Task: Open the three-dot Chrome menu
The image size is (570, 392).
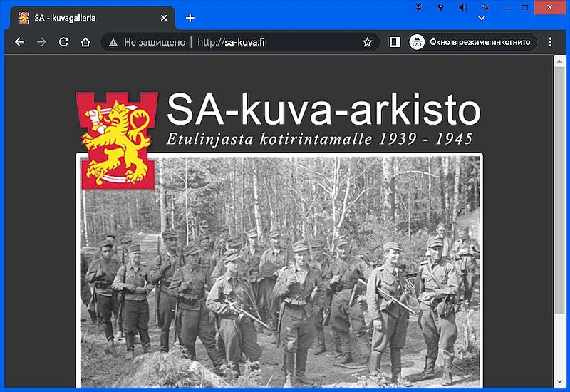Action: click(x=550, y=42)
